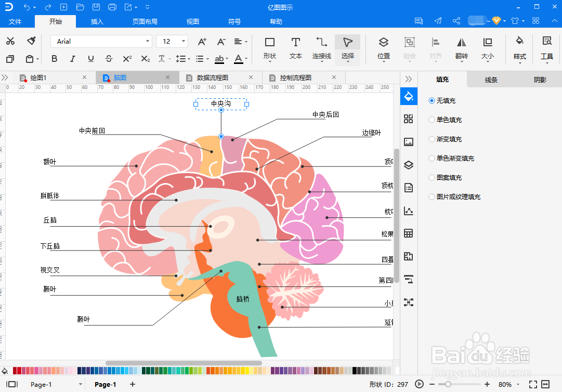Open the Tools menu icon
Image resolution: width=562 pixels, height=392 pixels.
(x=547, y=49)
